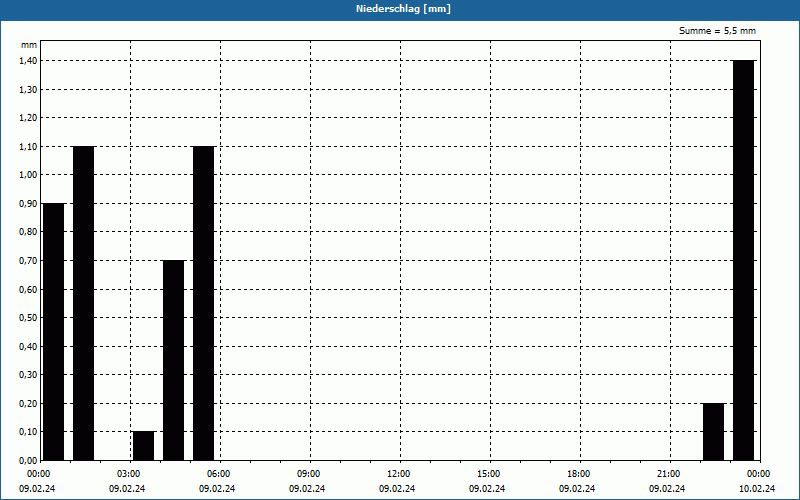800x500 pixels.
Task: Click the 0,70 mm precipitation bar
Action: [x=173, y=360]
